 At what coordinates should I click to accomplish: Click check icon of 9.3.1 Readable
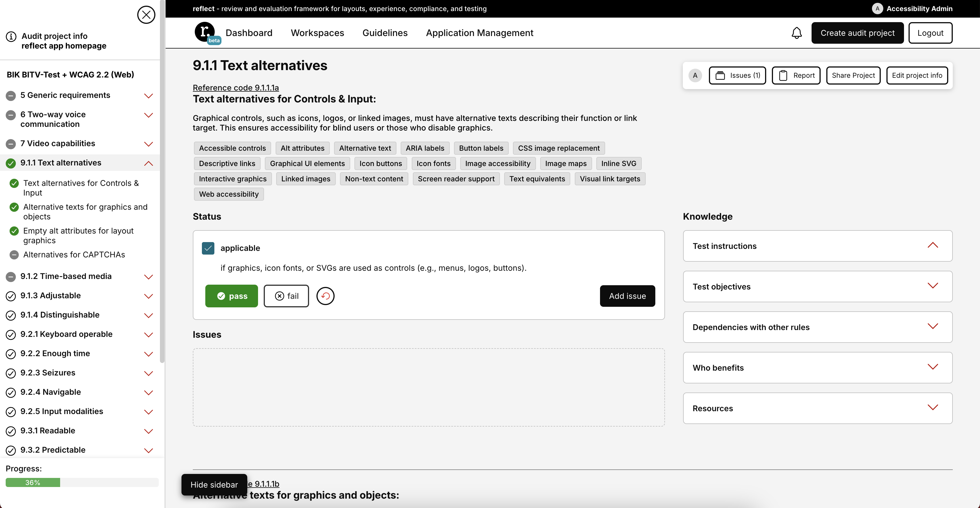[x=11, y=431]
